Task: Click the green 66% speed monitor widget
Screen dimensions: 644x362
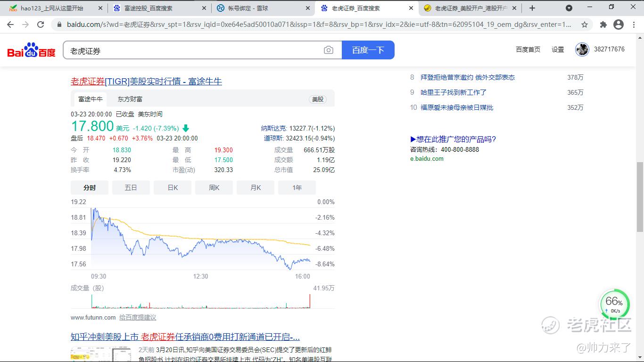Action: 614,304
